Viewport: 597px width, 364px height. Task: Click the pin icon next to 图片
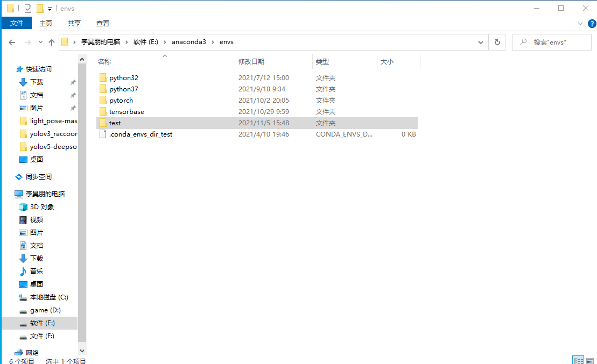tap(73, 108)
